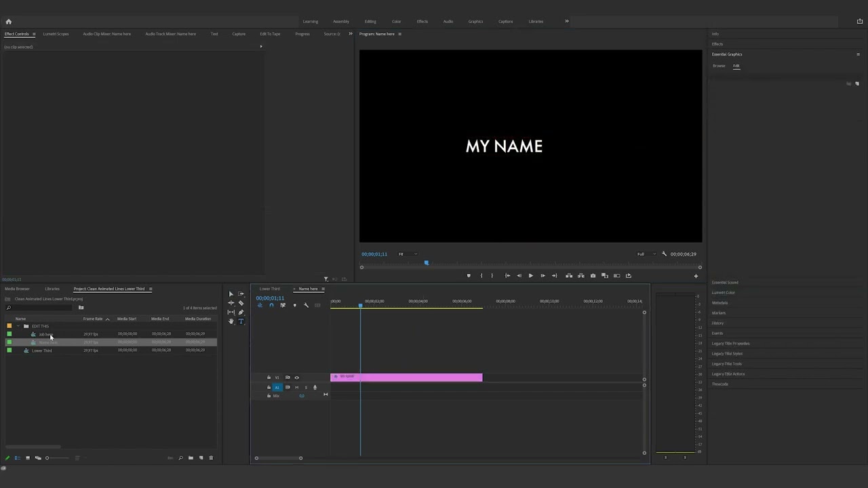The image size is (868, 488).
Task: Click the Home icon in top bar
Action: pyautogui.click(x=8, y=22)
